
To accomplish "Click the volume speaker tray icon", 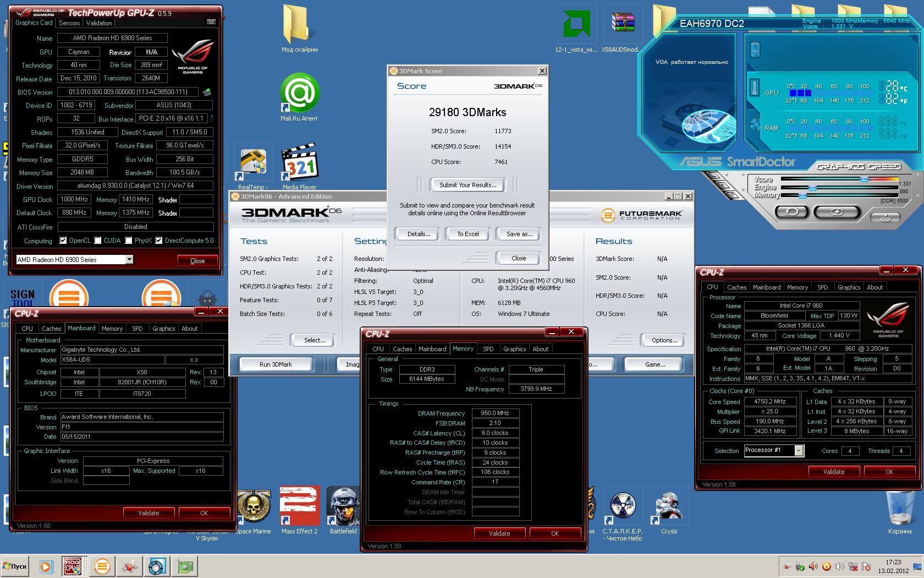I will tap(840, 566).
